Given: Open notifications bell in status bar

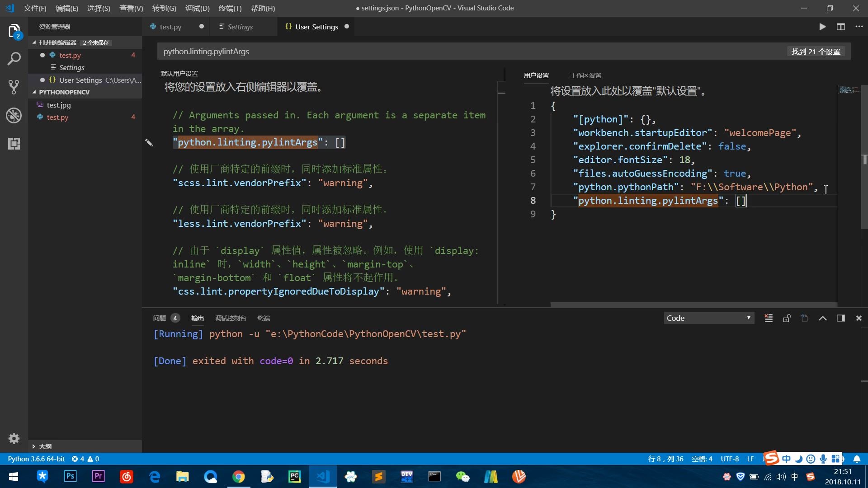Looking at the screenshot, I should tap(857, 459).
